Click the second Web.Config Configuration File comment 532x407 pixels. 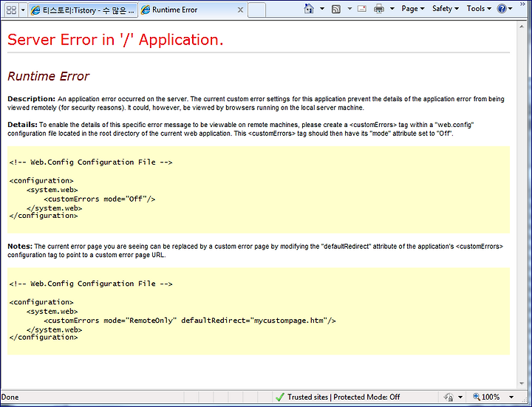coord(91,284)
